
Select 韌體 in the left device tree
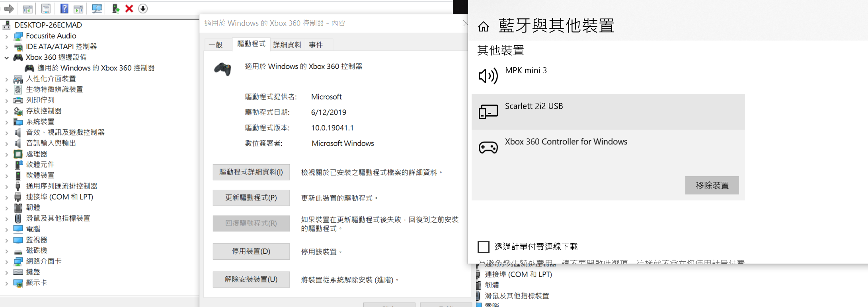pyautogui.click(x=33, y=208)
